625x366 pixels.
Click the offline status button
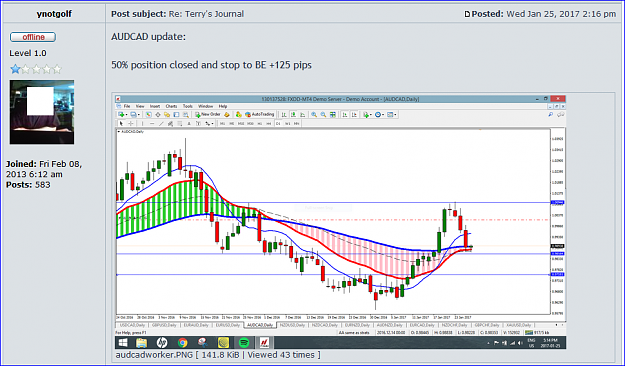[x=33, y=37]
